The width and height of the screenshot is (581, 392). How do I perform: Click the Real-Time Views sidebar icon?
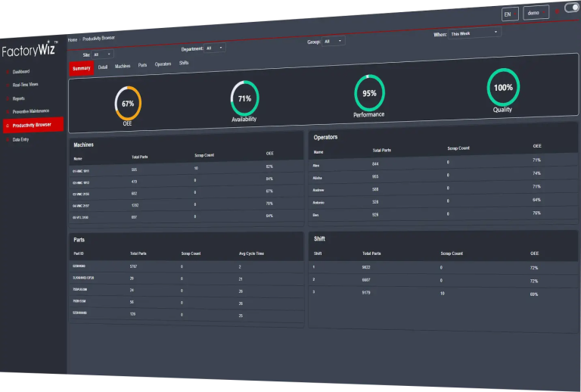click(x=8, y=86)
